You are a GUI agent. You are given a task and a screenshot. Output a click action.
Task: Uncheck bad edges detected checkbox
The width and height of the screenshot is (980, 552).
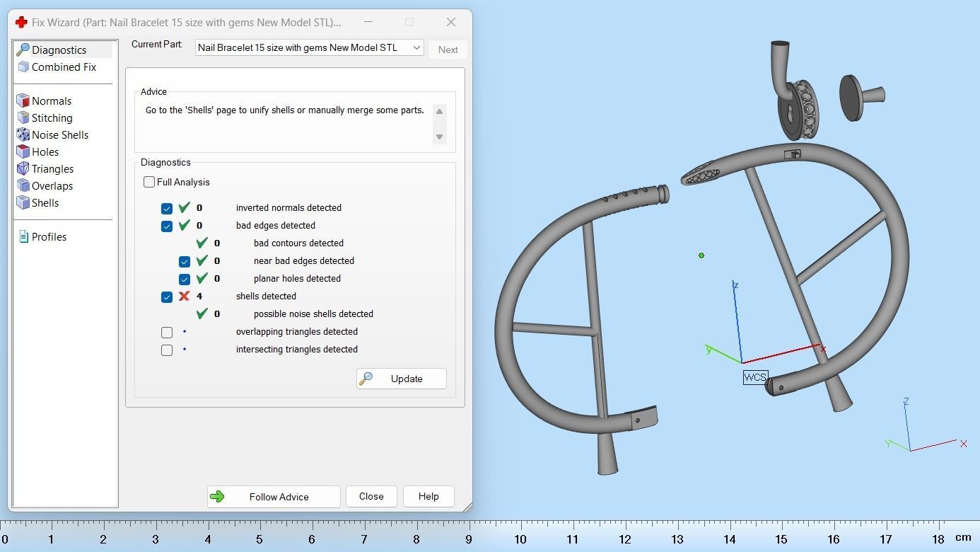click(x=167, y=226)
